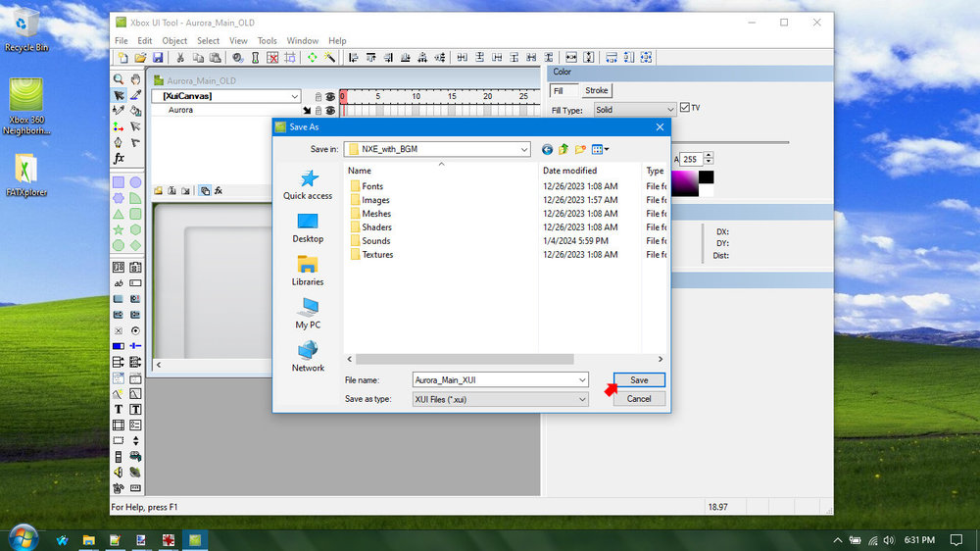Click the green four-arrow toolbar icon

(312, 58)
